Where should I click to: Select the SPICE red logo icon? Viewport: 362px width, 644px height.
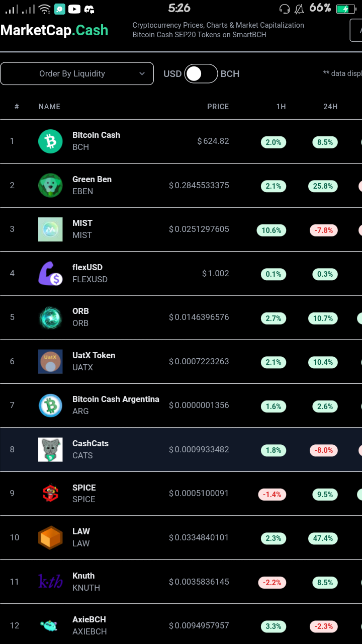click(x=50, y=494)
